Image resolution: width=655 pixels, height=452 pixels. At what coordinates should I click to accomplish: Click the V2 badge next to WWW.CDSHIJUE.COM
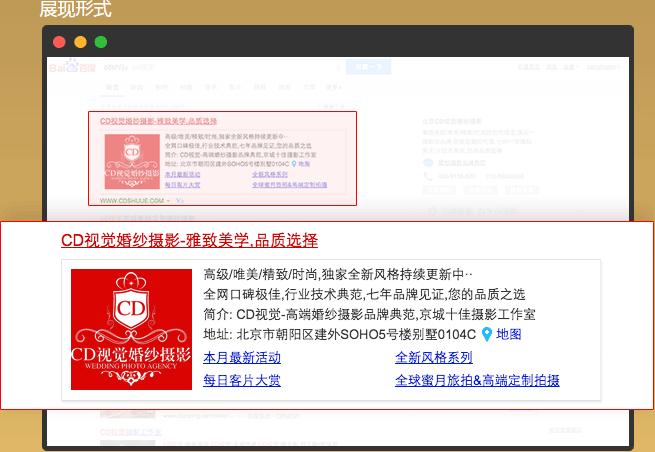pyautogui.click(x=180, y=201)
